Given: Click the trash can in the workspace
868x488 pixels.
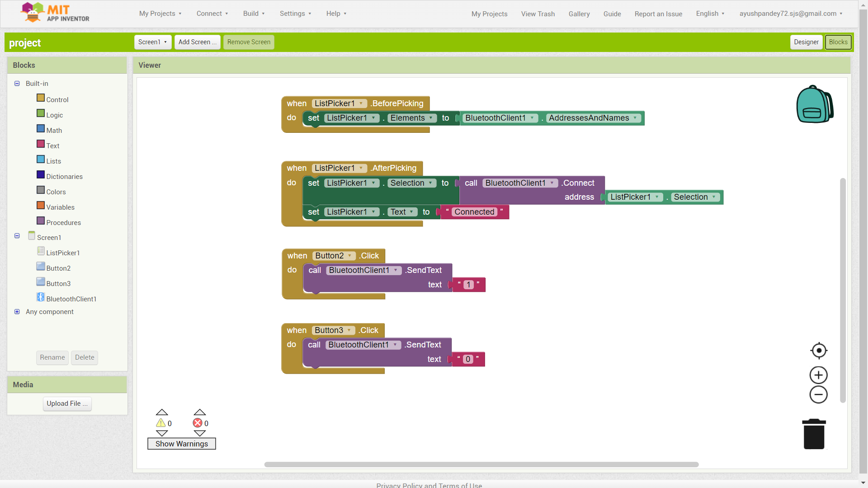Looking at the screenshot, I should 814,434.
